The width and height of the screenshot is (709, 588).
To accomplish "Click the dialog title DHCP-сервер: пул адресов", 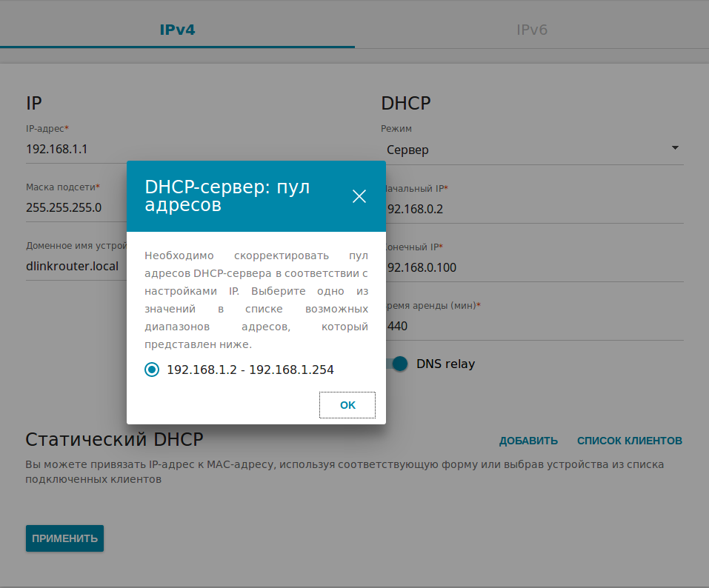I will click(227, 196).
